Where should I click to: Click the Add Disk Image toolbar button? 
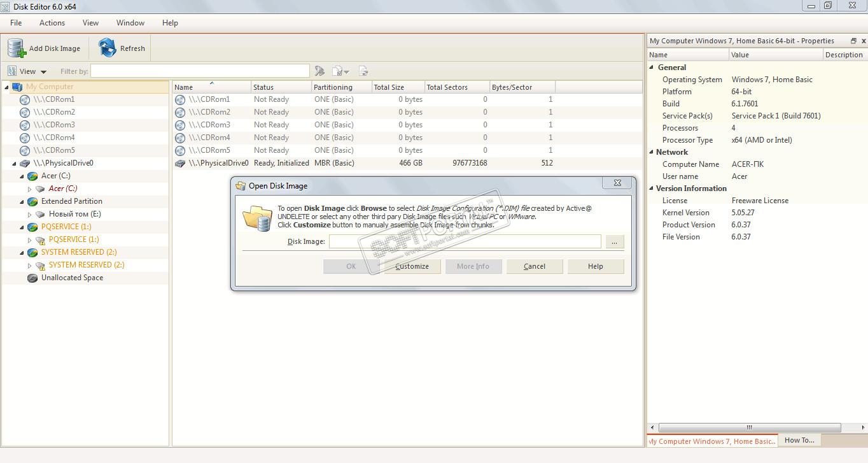45,48
